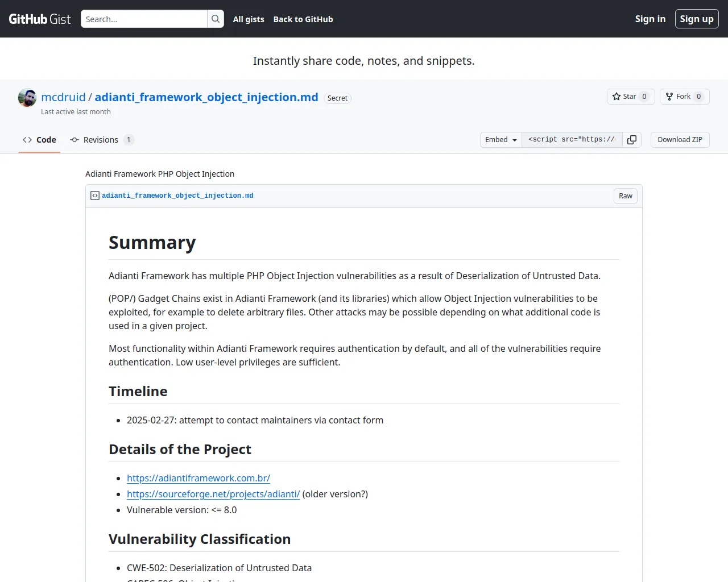Open the GitHub Gist logo home link

[40, 19]
